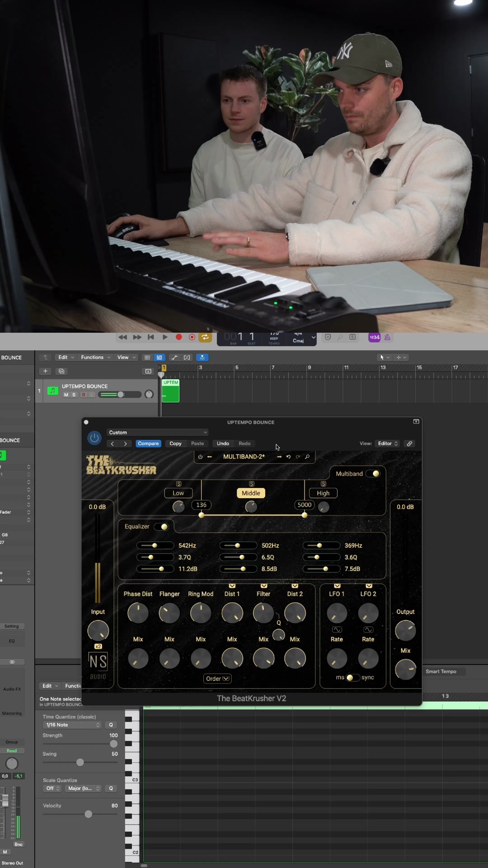Image resolution: width=488 pixels, height=868 pixels.
Task: Expand the Dist 1 dropdown arrow
Action: click(x=232, y=586)
